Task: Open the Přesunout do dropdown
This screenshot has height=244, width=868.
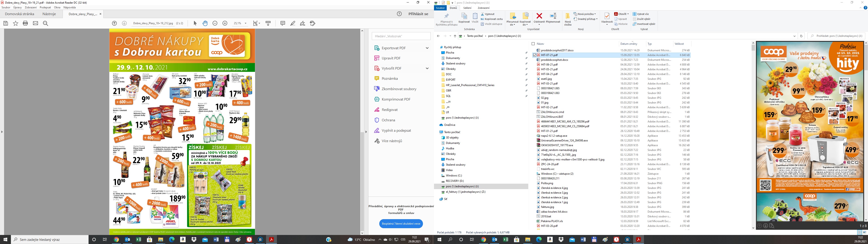Action: [x=512, y=19]
